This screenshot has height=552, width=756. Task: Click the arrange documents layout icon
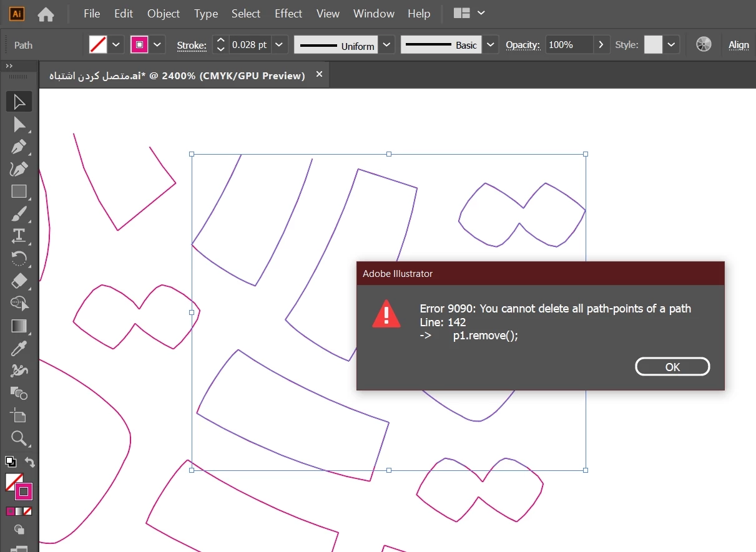click(462, 13)
